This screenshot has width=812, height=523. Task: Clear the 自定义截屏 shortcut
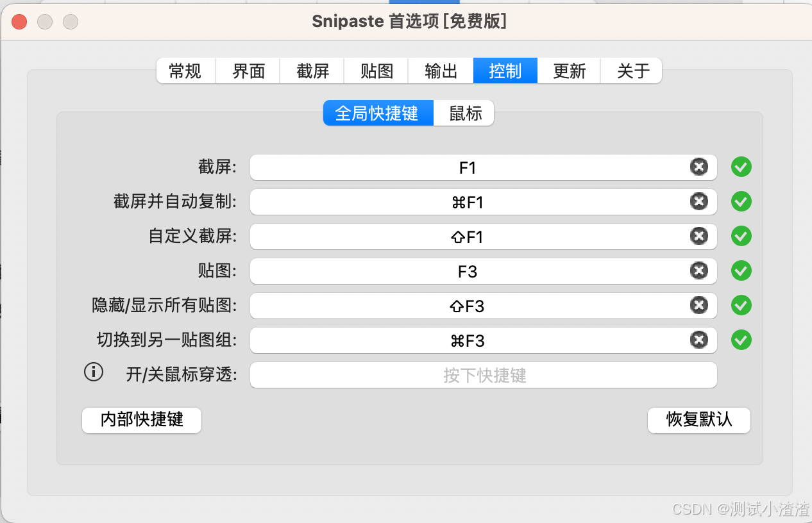(x=698, y=237)
